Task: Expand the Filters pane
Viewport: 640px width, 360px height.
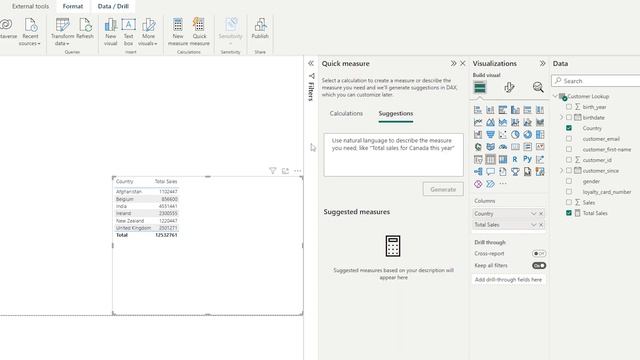Action: pos(311,63)
